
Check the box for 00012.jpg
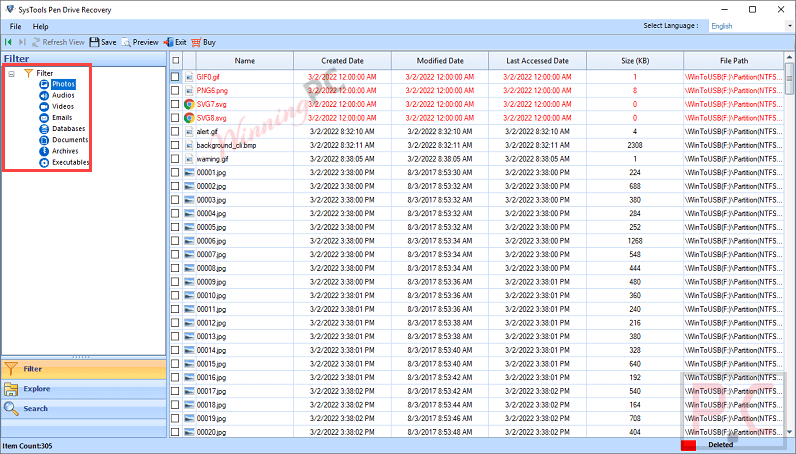point(175,323)
